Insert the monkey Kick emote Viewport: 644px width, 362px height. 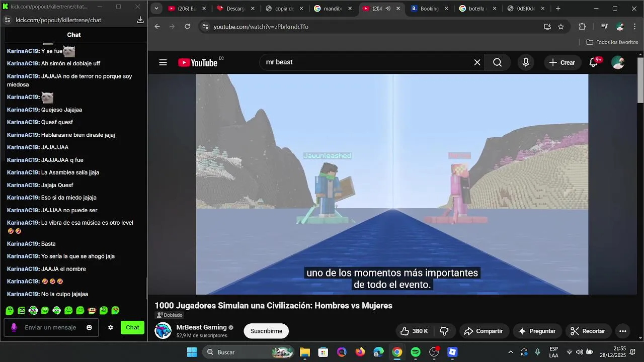[x=92, y=311]
